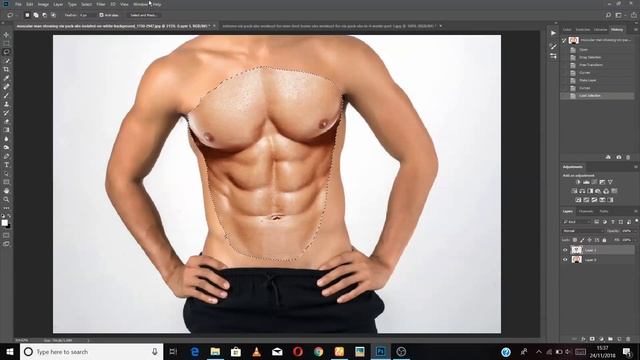Switch to the second document tab
The height and width of the screenshot is (360, 640).
click(331, 26)
